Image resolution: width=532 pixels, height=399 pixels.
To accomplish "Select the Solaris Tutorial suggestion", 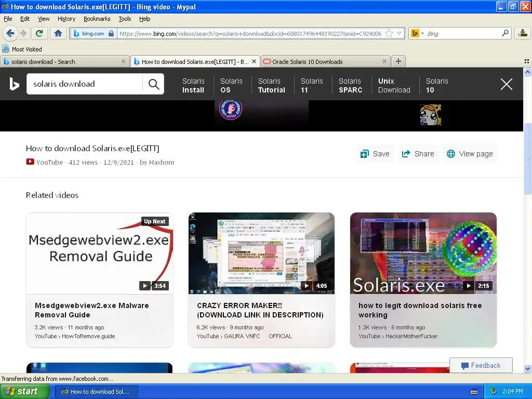I will [271, 86].
